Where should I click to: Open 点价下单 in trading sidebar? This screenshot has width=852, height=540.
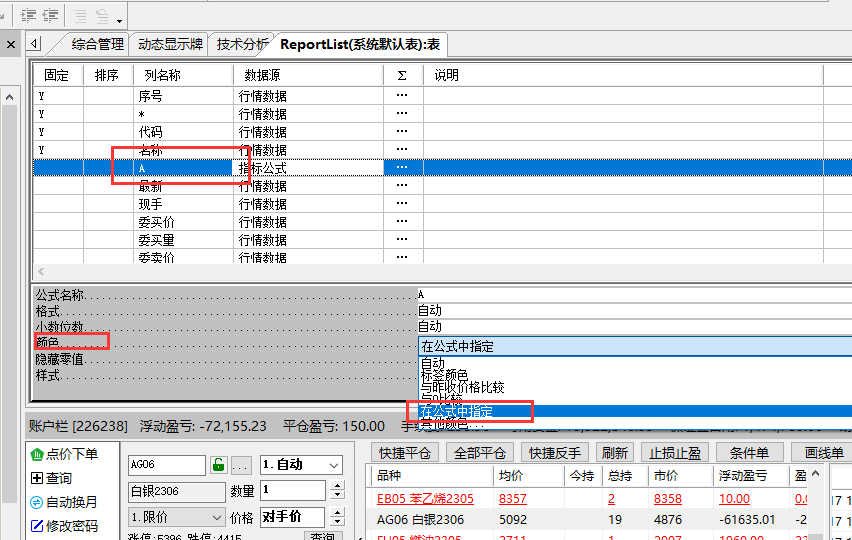[x=65, y=454]
